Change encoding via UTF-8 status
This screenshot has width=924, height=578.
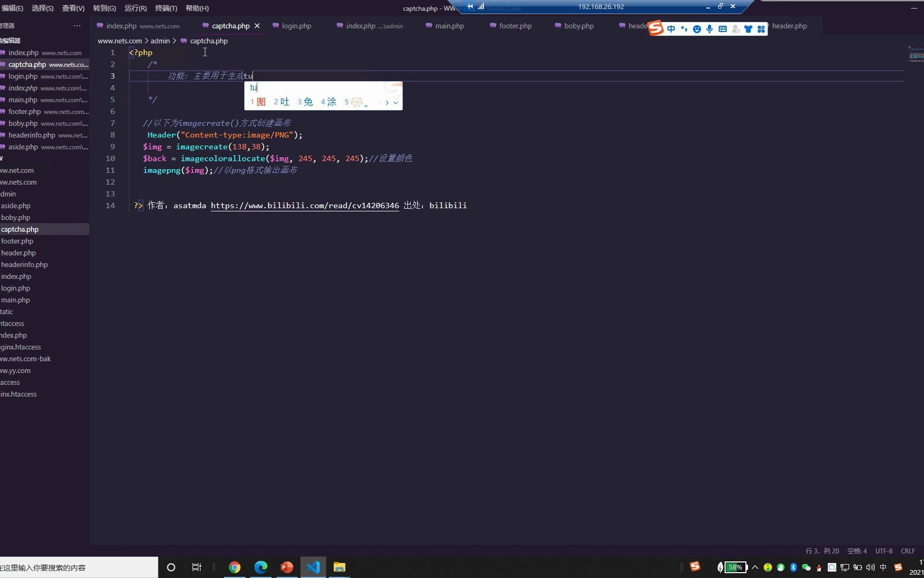point(884,551)
